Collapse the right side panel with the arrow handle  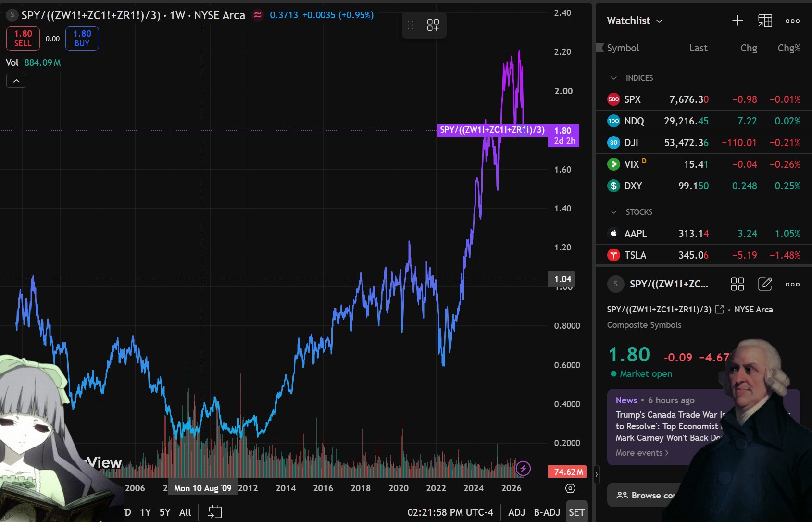(x=596, y=475)
